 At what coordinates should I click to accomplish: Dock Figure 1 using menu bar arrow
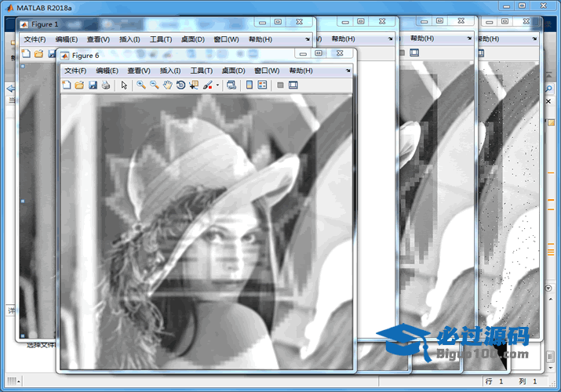[308, 39]
